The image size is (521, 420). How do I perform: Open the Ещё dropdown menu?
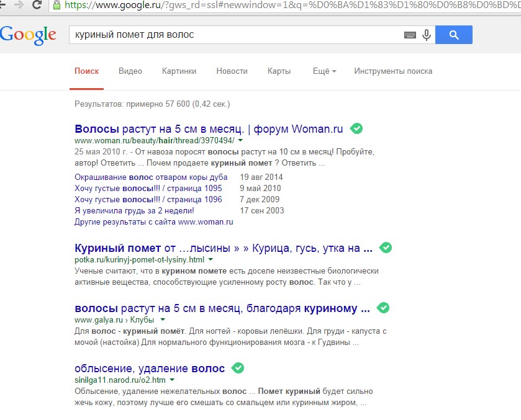(x=324, y=71)
